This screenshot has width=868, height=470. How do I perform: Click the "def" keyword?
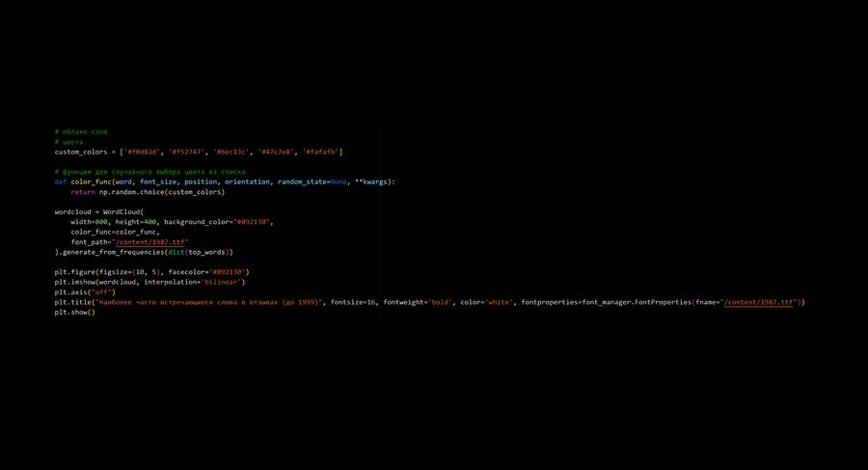[x=61, y=181]
